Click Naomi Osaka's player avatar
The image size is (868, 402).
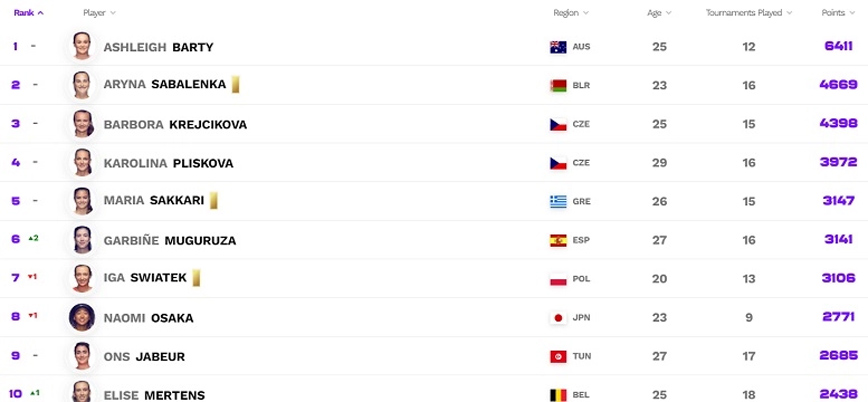(82, 317)
